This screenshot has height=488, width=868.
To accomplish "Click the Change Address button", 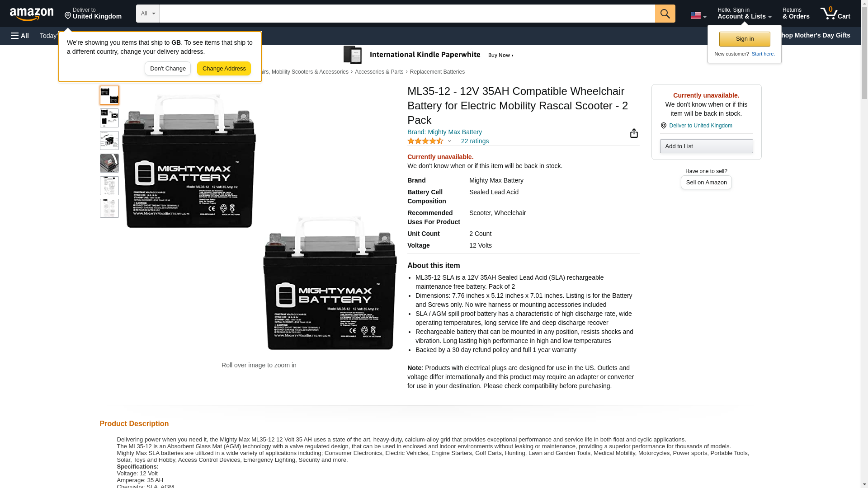I will point(224,69).
